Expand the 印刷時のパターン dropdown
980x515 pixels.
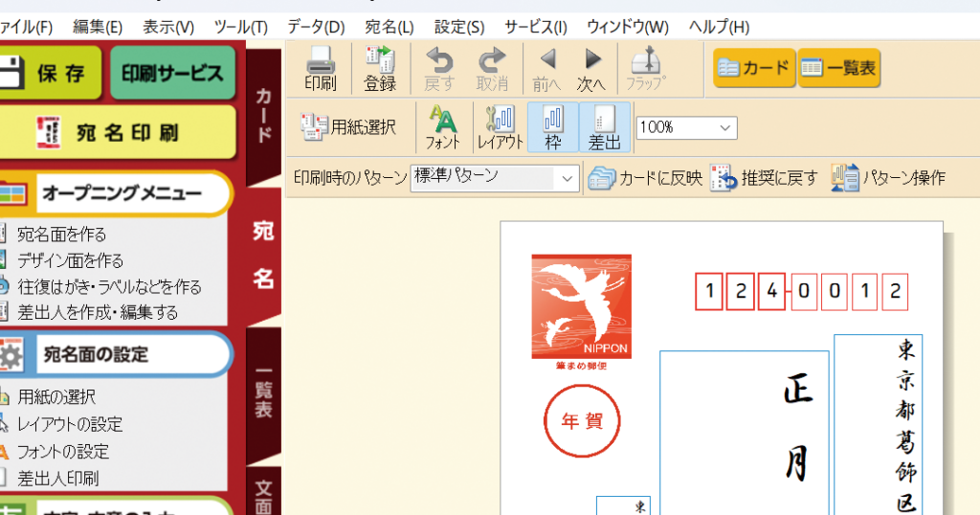[x=568, y=178]
